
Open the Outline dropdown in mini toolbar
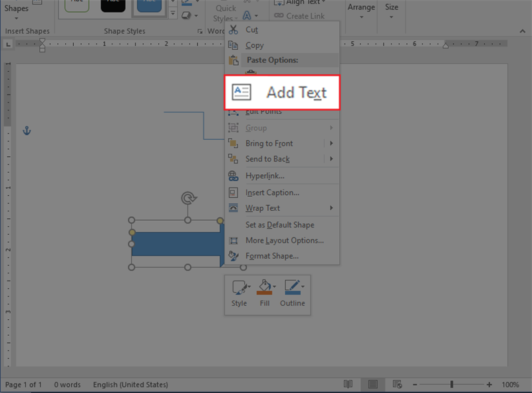point(304,287)
